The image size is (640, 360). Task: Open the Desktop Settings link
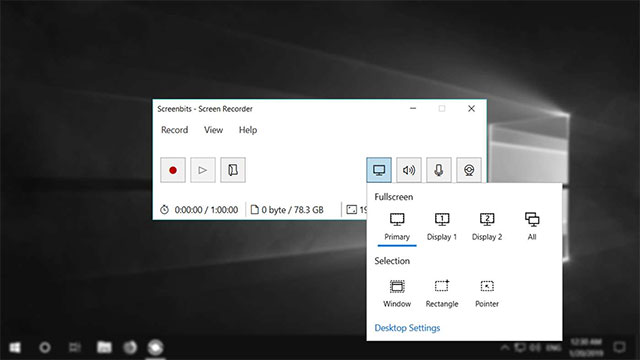coord(407,328)
